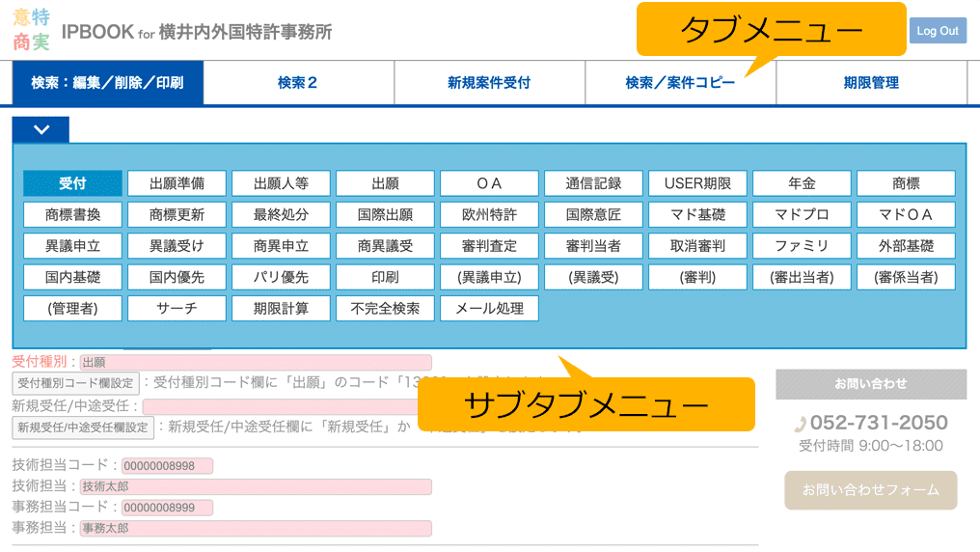This screenshot has height=552, width=980.
Task: Select the マド基礎 sub-tab
Action: 697,215
